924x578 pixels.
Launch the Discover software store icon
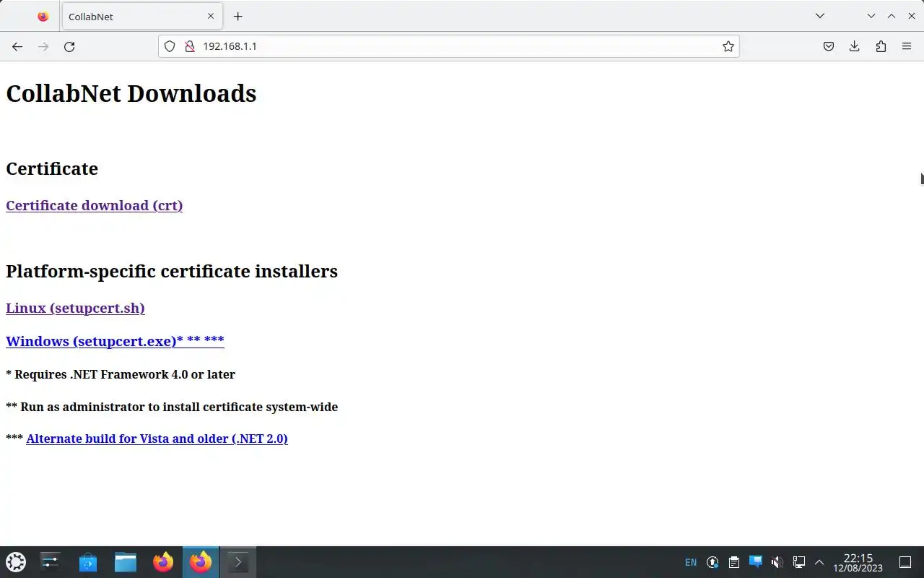click(x=88, y=562)
